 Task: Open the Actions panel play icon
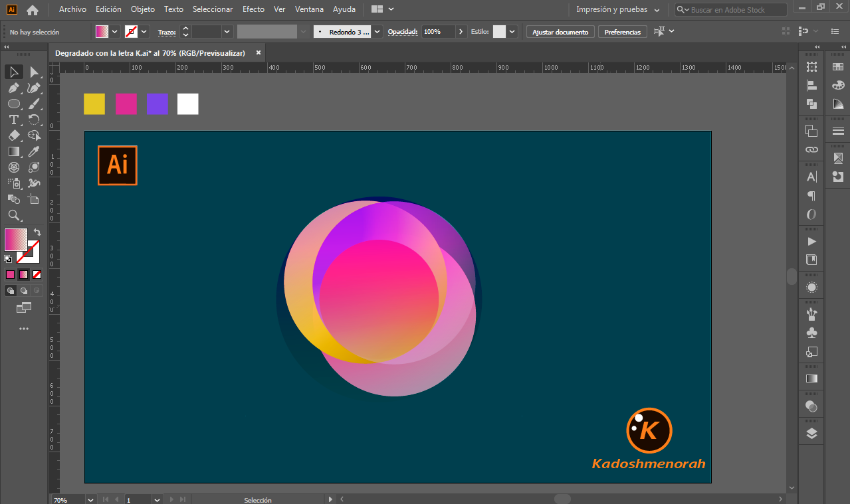(811, 241)
